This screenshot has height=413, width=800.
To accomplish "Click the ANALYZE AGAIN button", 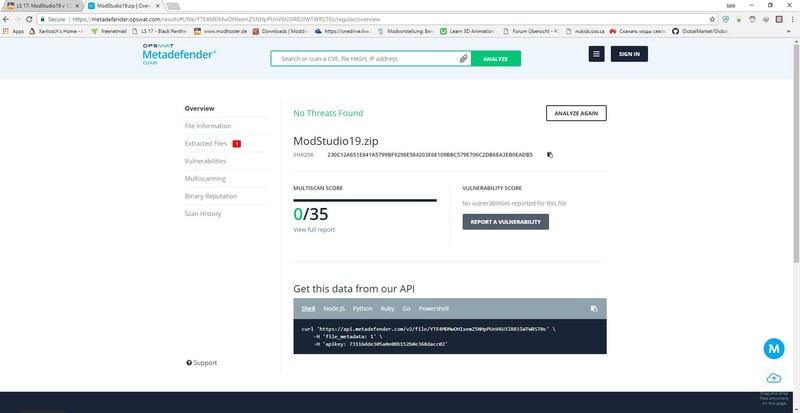I will (x=576, y=113).
